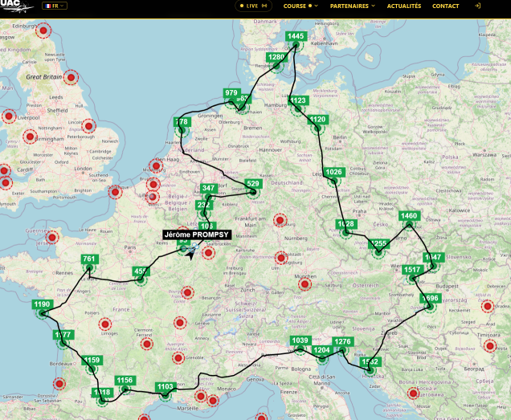Select green waypoint marker 1460
This screenshot has width=511, height=420.
pyautogui.click(x=409, y=216)
